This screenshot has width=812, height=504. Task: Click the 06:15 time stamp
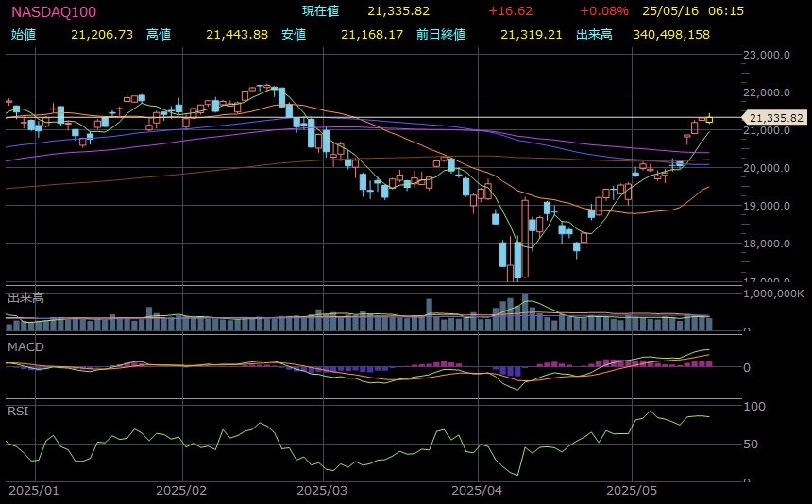click(726, 11)
